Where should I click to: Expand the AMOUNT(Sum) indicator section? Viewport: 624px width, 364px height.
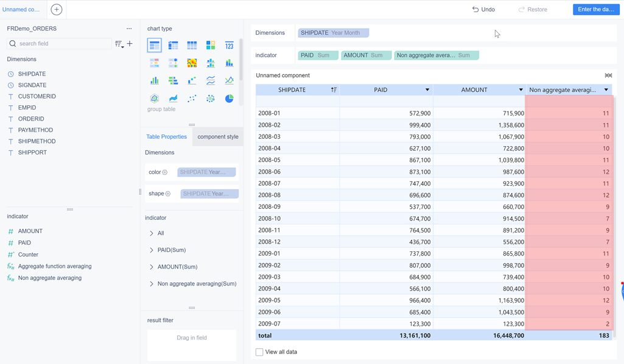pyautogui.click(x=152, y=267)
